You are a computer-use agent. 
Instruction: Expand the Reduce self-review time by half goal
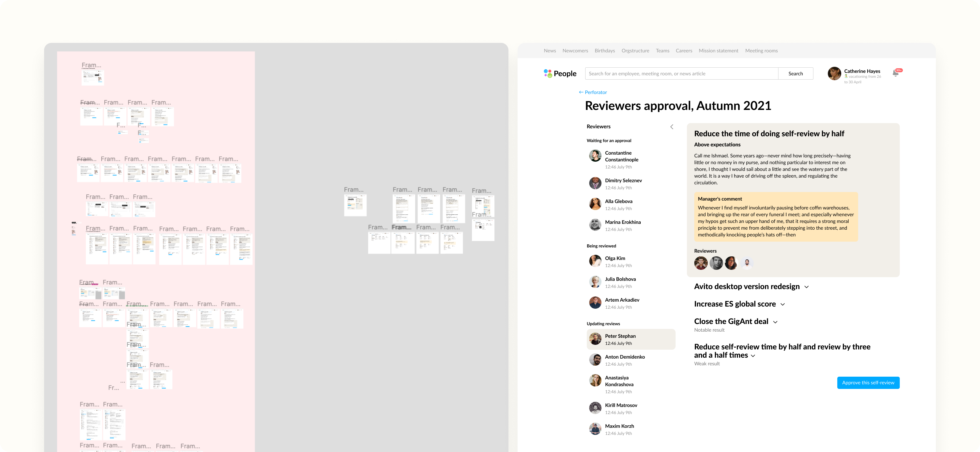tap(753, 356)
